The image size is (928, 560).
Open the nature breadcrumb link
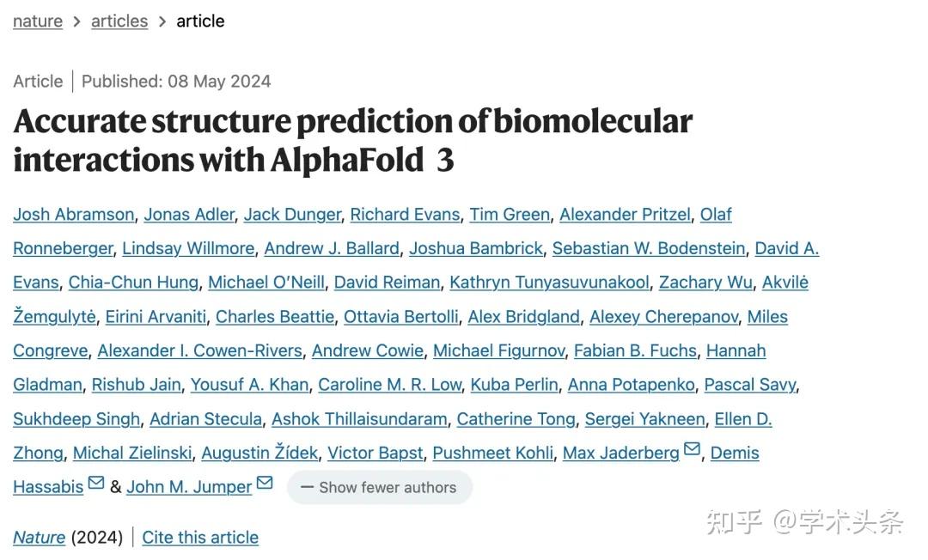(37, 21)
